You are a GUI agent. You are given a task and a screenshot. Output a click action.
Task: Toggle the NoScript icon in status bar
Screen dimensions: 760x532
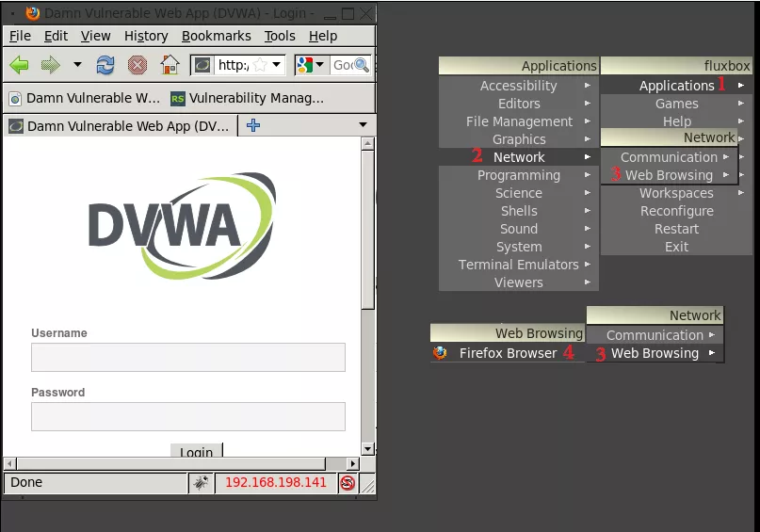[348, 483]
